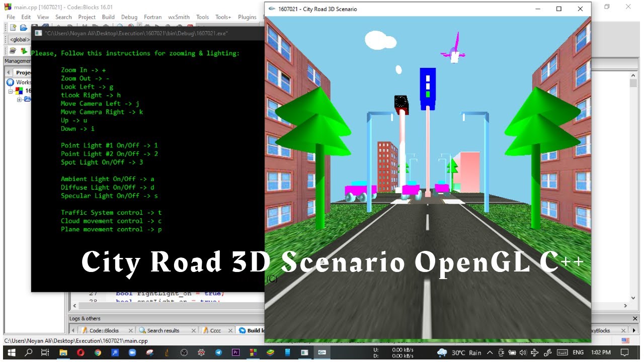
Task: Click the left arrow of Logs tabs
Action: pyautogui.click(x=73, y=330)
